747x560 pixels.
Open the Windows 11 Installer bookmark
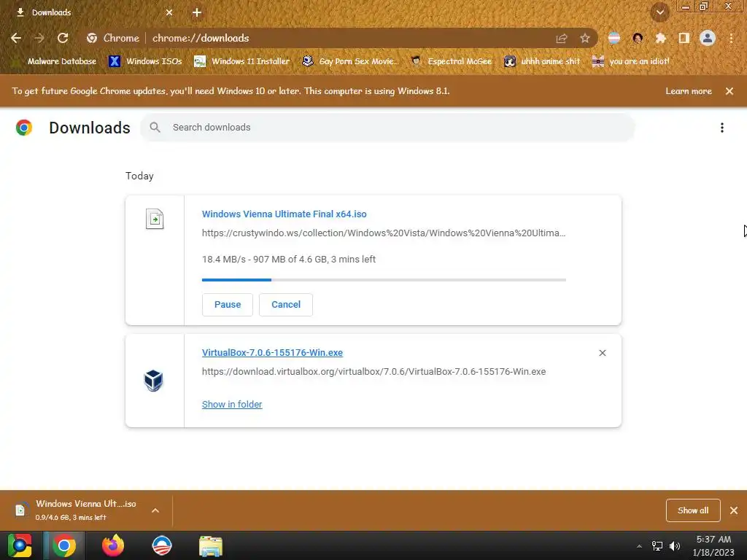(x=242, y=61)
